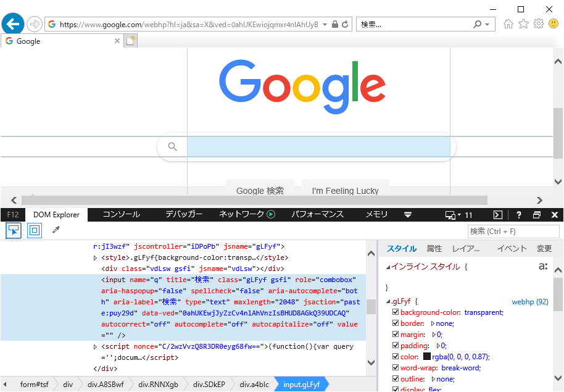Image resolution: width=564 pixels, height=392 pixels.
Task: Uncheck the border style property
Action: (x=396, y=323)
